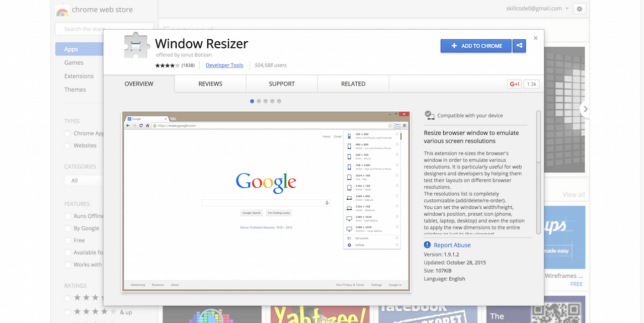Enable the Available for checkbox
Screen dimensions: 644x323
(67, 253)
